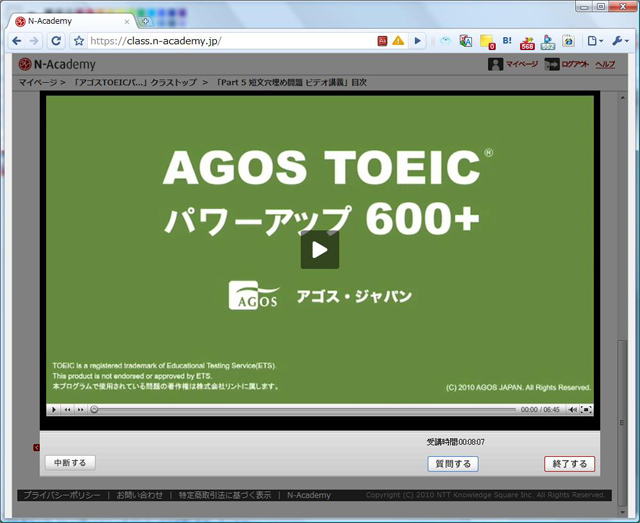Viewport: 640px width, 523px height.
Task: Open ヘルプ link
Action: (x=605, y=64)
